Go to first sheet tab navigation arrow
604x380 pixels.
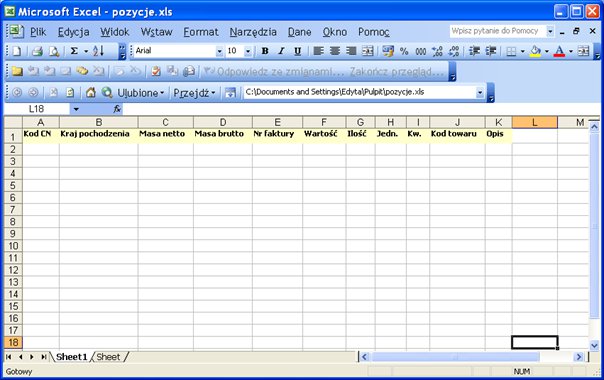[8, 357]
